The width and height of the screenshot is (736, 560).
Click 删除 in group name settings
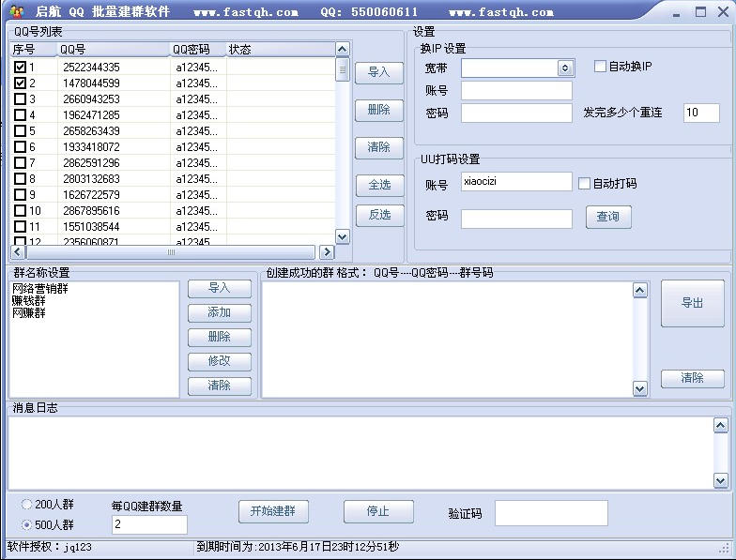point(220,337)
